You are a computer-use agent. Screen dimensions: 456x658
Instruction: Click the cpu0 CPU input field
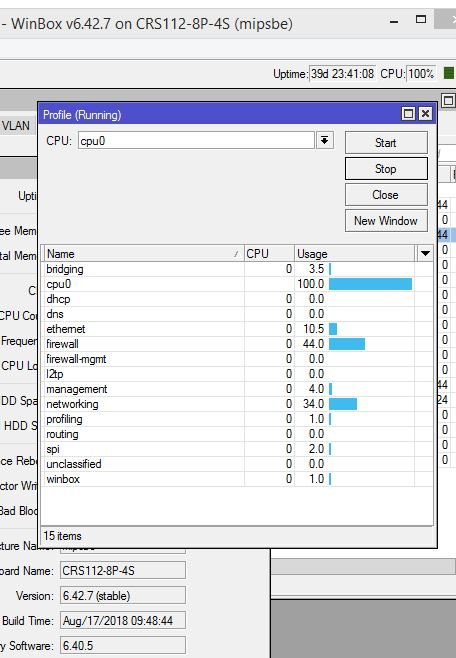[196, 141]
